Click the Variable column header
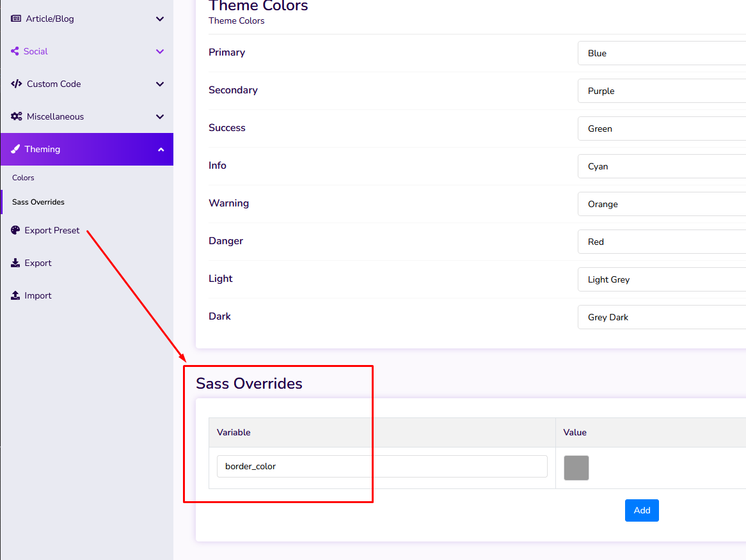 point(382,432)
